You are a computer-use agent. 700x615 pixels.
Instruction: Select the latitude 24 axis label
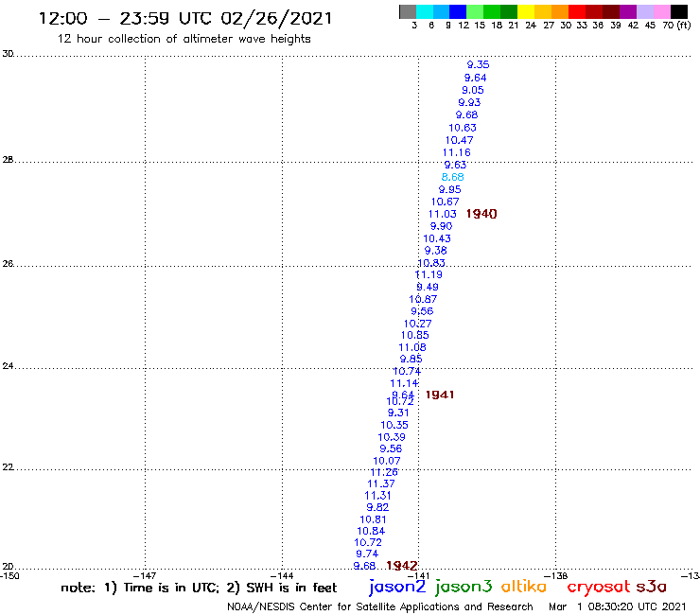(8, 366)
